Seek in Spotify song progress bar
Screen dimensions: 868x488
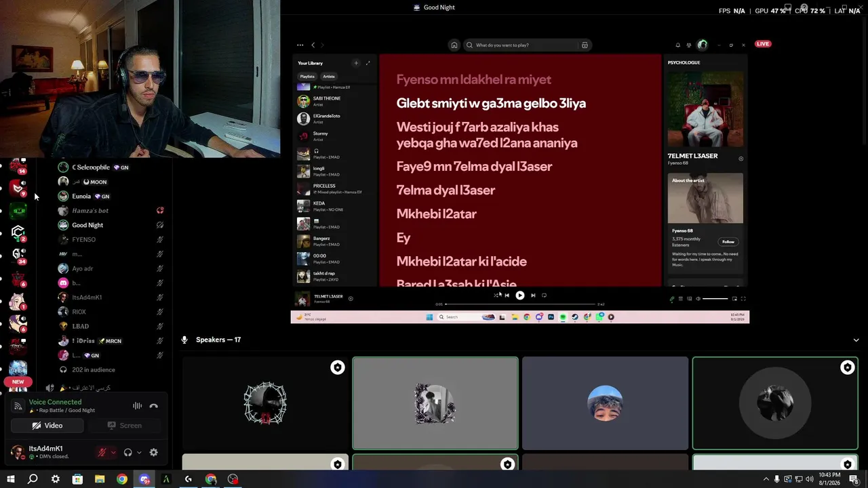click(x=519, y=304)
